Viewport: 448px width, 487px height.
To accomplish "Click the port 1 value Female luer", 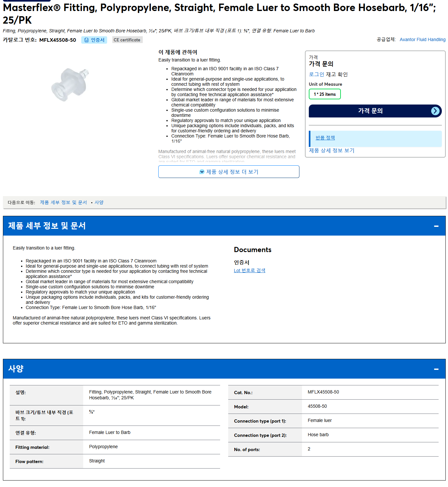I will 320,421.
